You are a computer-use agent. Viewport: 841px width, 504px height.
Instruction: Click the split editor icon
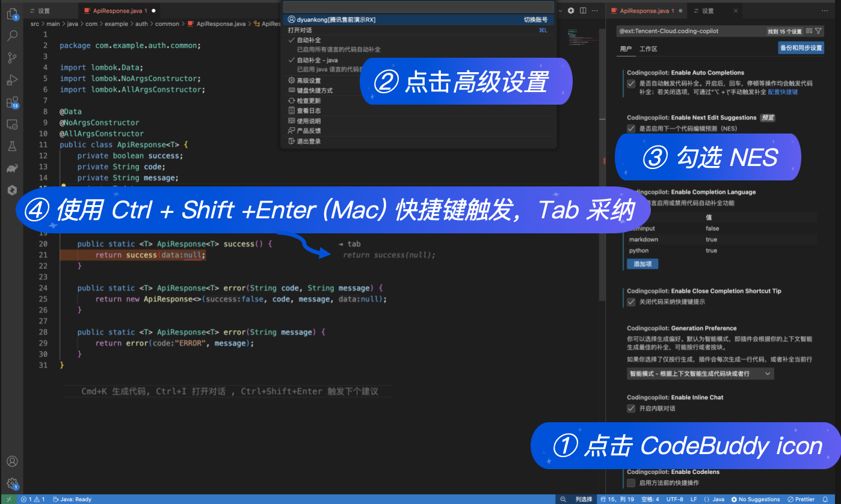tap(582, 11)
